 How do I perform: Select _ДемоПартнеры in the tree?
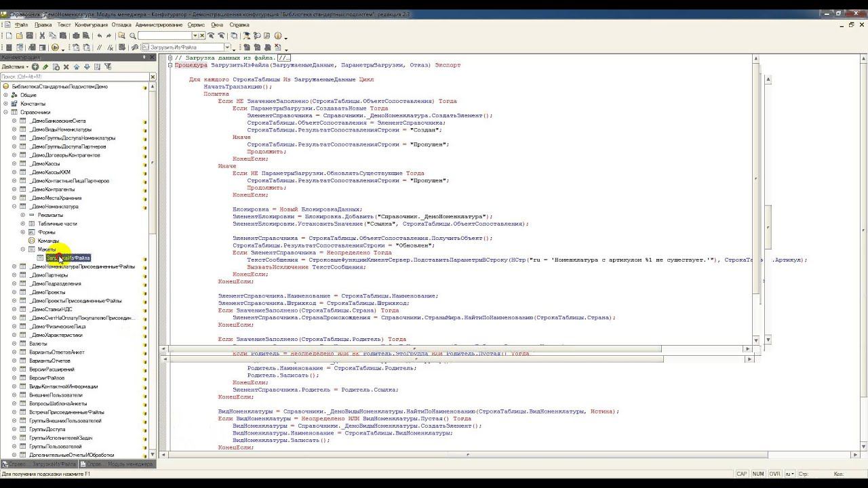49,275
